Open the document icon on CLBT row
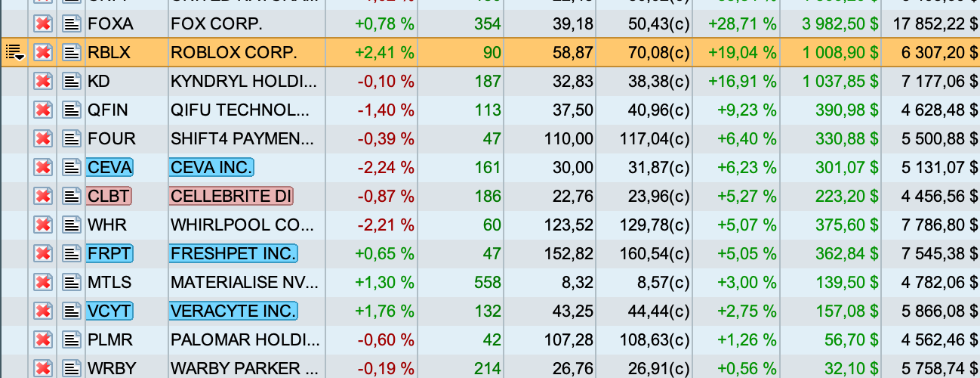This screenshot has height=378, width=980. [71, 197]
